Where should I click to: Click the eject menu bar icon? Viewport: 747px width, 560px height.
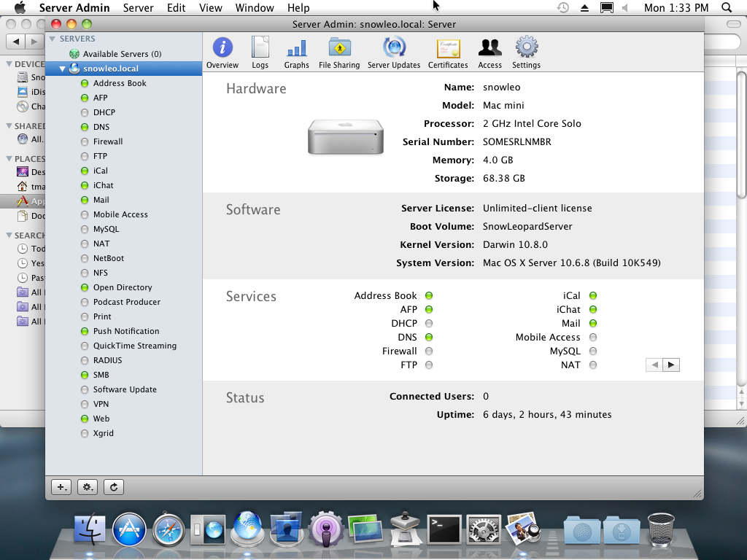[x=584, y=7]
